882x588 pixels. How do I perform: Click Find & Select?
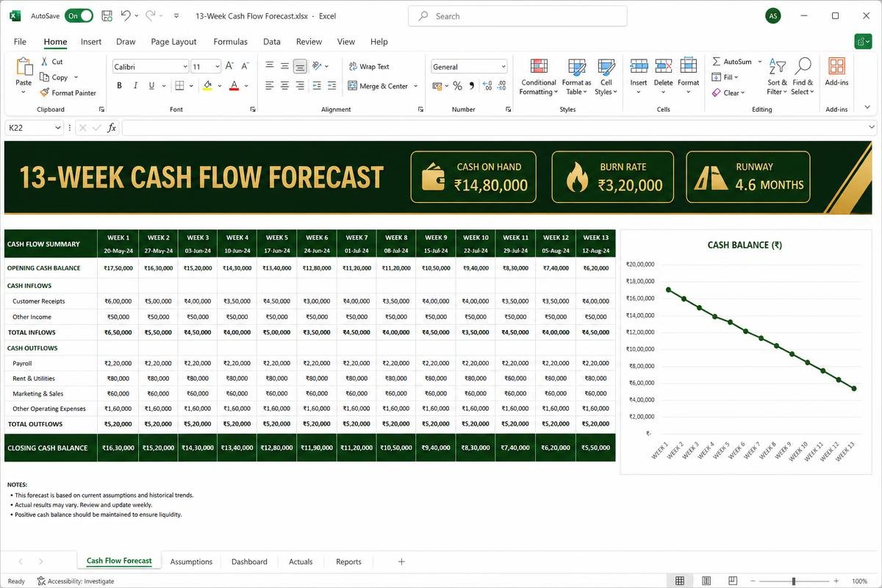803,76
